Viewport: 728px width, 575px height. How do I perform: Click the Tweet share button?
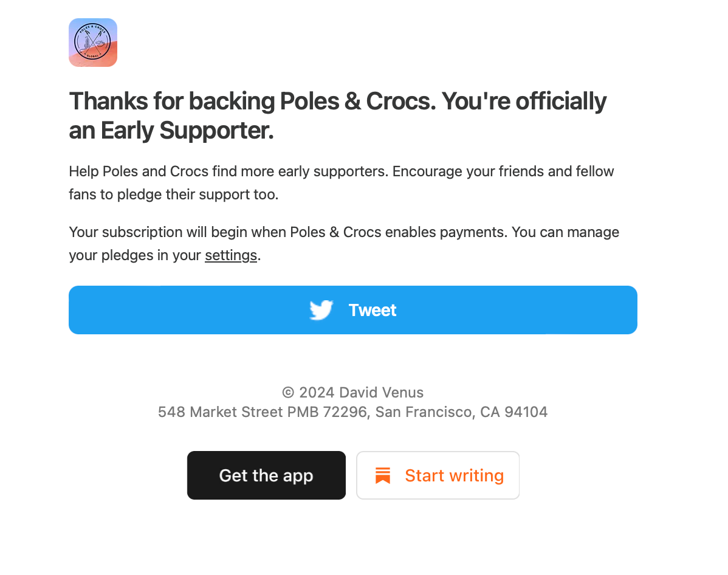click(x=353, y=309)
